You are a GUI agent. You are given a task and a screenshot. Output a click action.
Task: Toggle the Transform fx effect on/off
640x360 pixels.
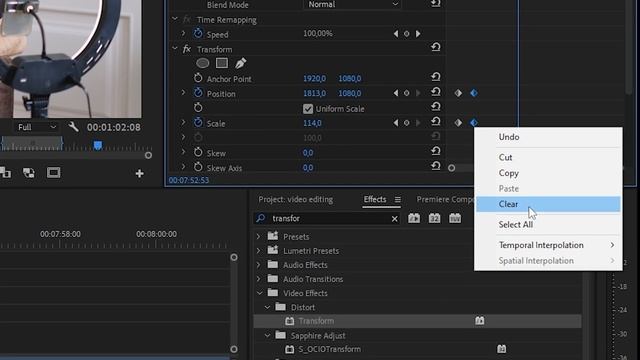[x=187, y=49]
